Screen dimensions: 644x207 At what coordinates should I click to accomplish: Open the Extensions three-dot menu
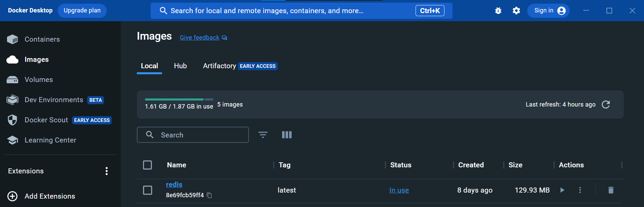pos(107,171)
